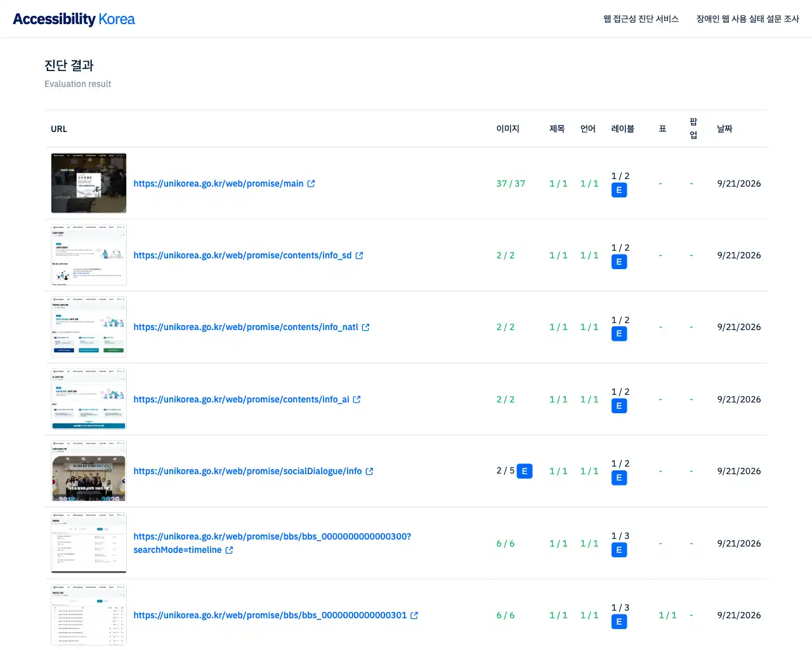Click the external link icon after socialDialogue/info URL

pyautogui.click(x=369, y=471)
